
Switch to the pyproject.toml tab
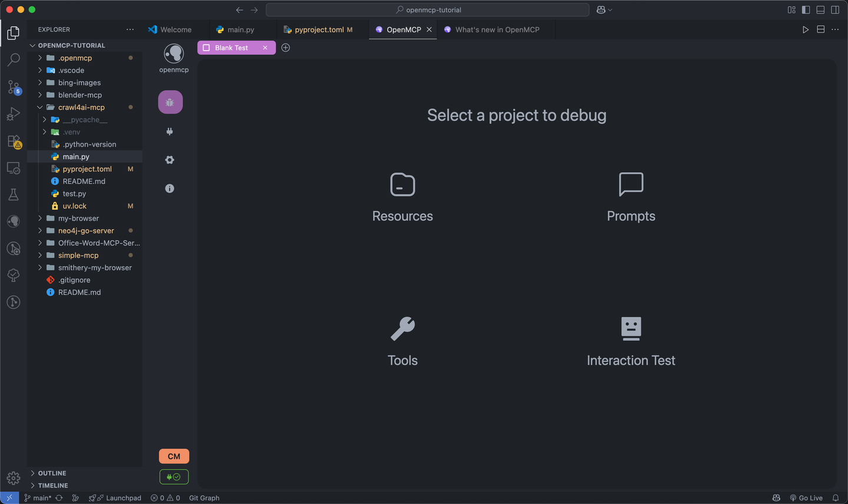point(319,29)
